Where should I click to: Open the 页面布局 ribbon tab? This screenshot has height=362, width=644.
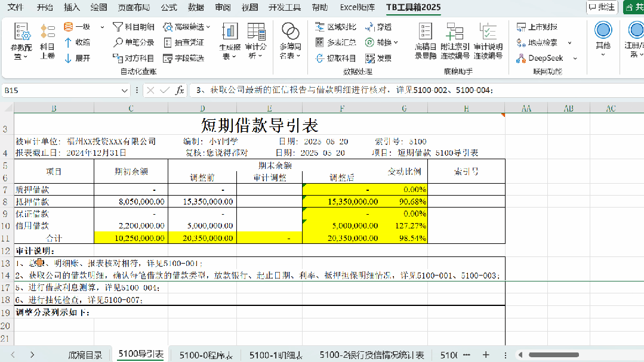coord(134,7)
